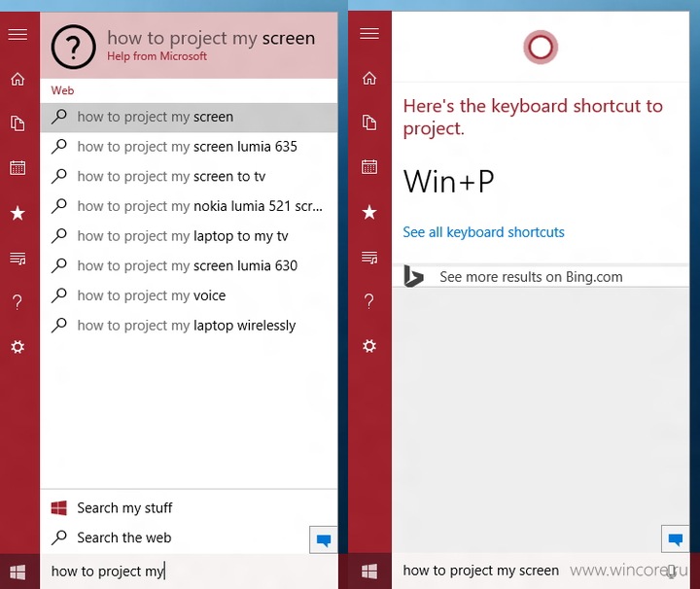Click the Windows Start button under the right panel
The image size is (700, 589).
click(x=369, y=572)
